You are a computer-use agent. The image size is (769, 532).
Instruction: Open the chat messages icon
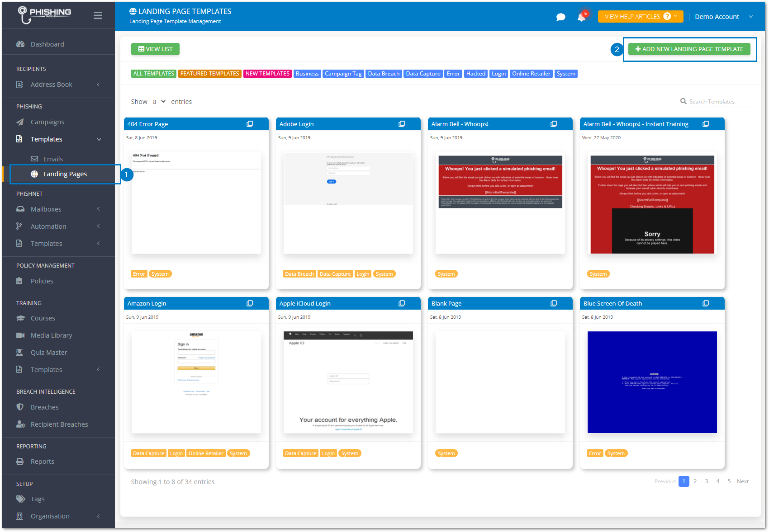[560, 17]
